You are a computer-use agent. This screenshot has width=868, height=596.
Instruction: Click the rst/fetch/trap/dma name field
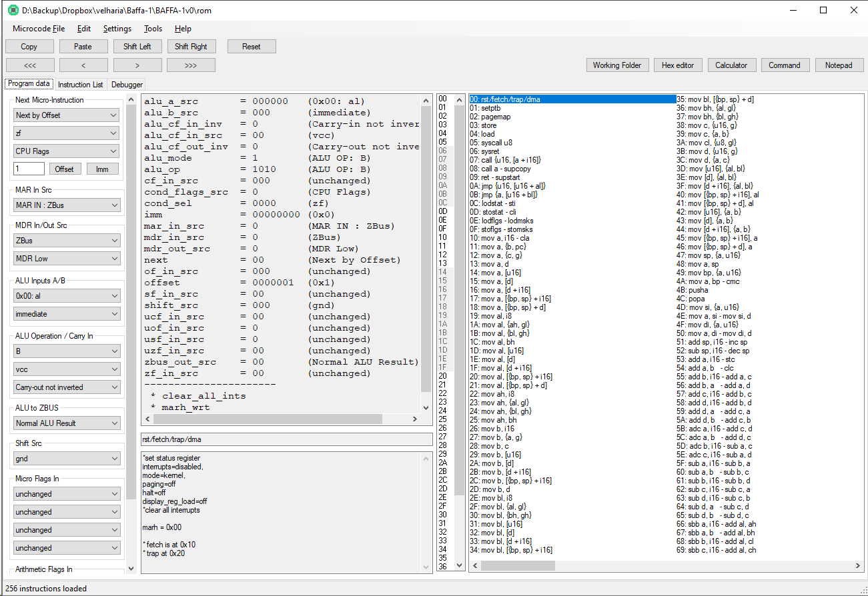point(286,439)
